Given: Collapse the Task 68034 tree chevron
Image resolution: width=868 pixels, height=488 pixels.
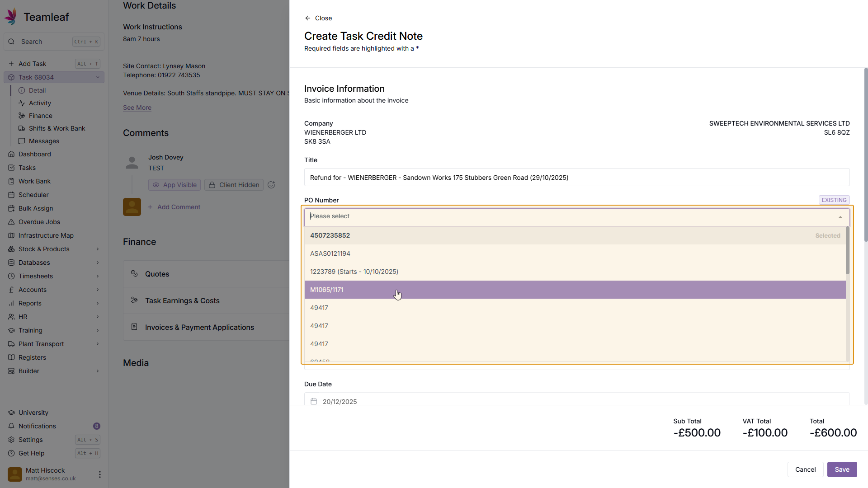Looking at the screenshot, I should [97, 77].
